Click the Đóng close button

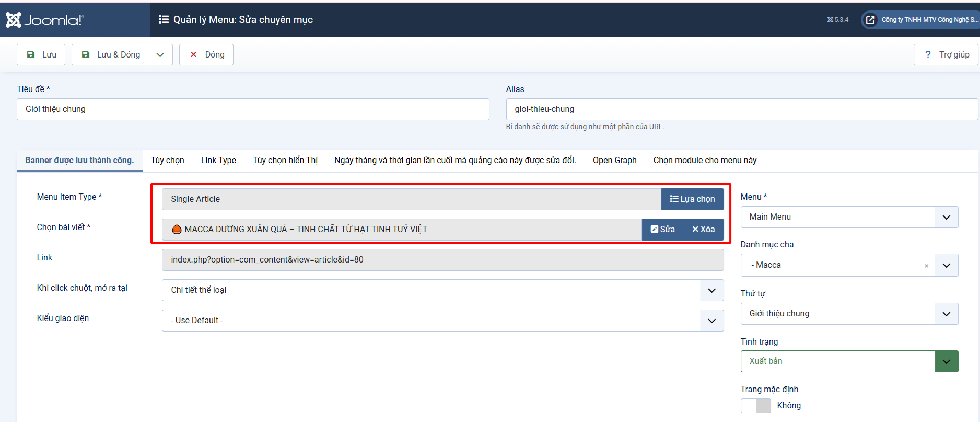206,54
